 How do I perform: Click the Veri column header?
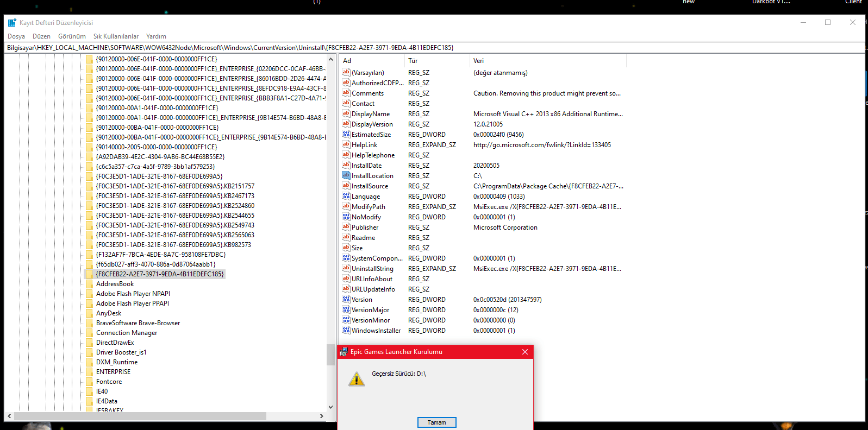pyautogui.click(x=548, y=61)
